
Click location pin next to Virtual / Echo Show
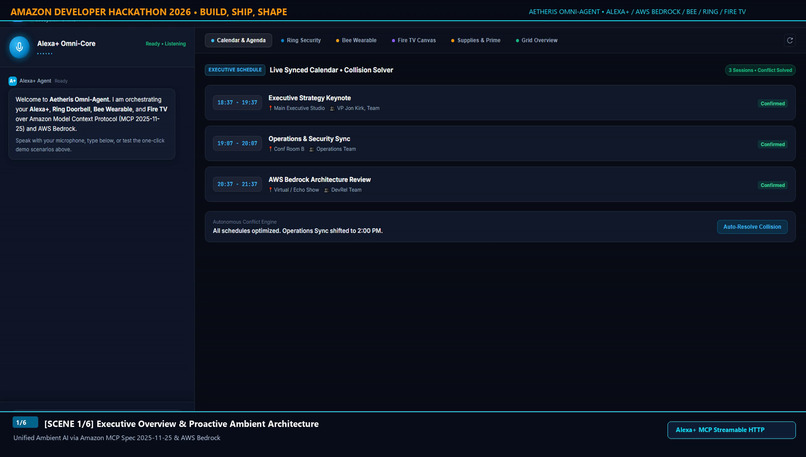click(270, 190)
